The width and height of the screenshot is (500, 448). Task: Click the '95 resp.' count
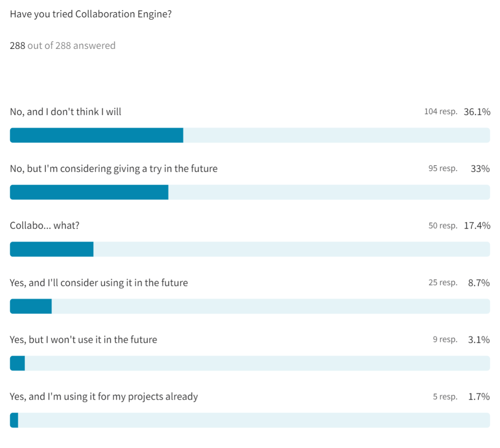click(x=443, y=169)
